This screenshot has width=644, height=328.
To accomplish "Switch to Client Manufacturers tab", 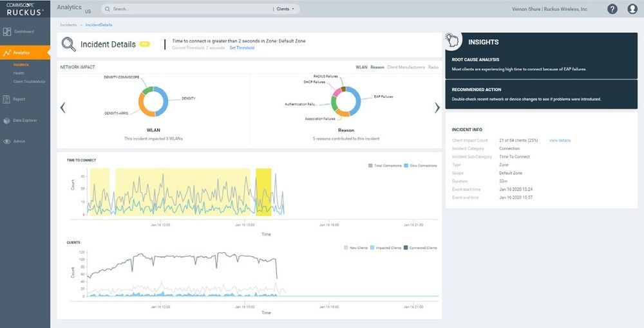I will pos(406,67).
